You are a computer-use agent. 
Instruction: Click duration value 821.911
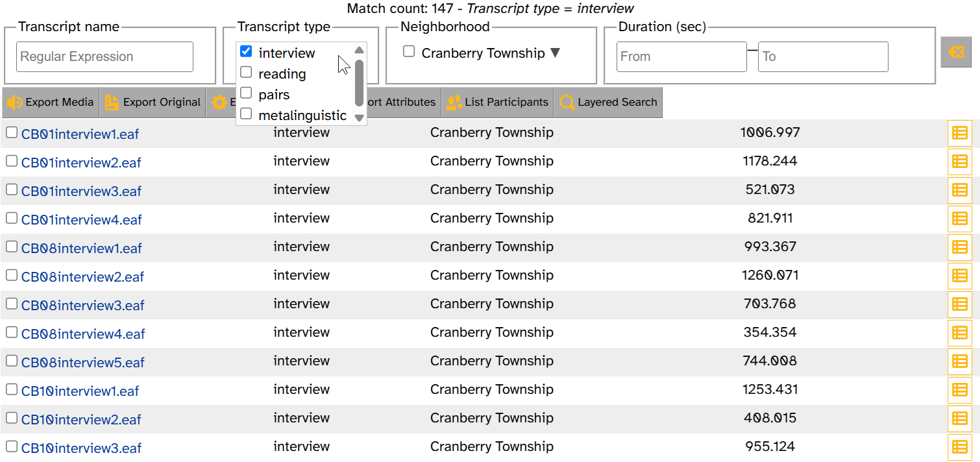pos(770,218)
